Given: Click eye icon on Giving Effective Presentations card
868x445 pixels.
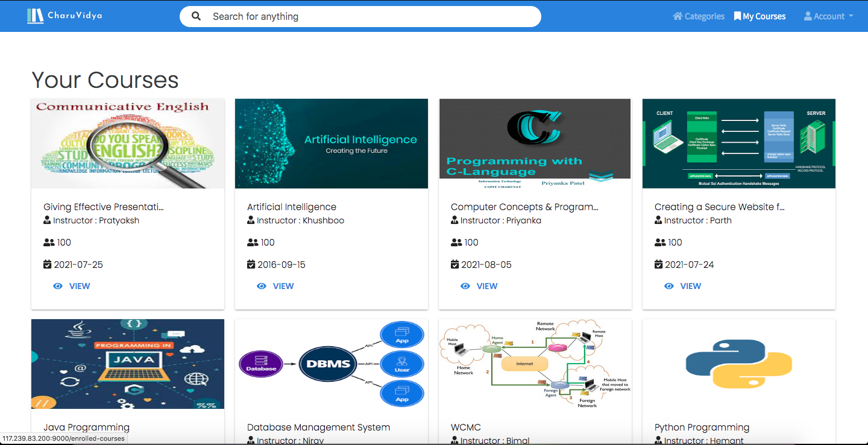Looking at the screenshot, I should point(58,286).
